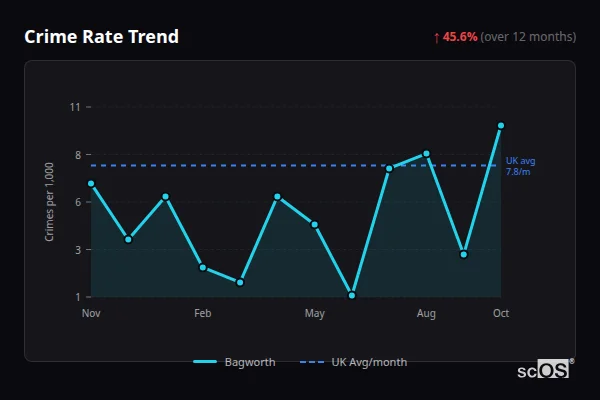Viewport: 600px width, 400px height.
Task: Click the 'UK avg 7.8/m' annotation
Action: (x=520, y=166)
